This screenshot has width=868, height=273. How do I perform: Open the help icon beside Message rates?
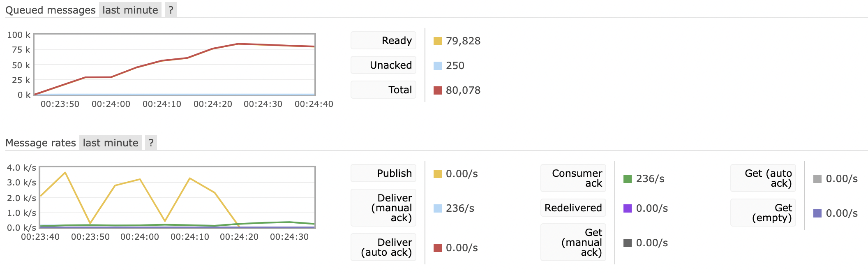pyautogui.click(x=151, y=143)
